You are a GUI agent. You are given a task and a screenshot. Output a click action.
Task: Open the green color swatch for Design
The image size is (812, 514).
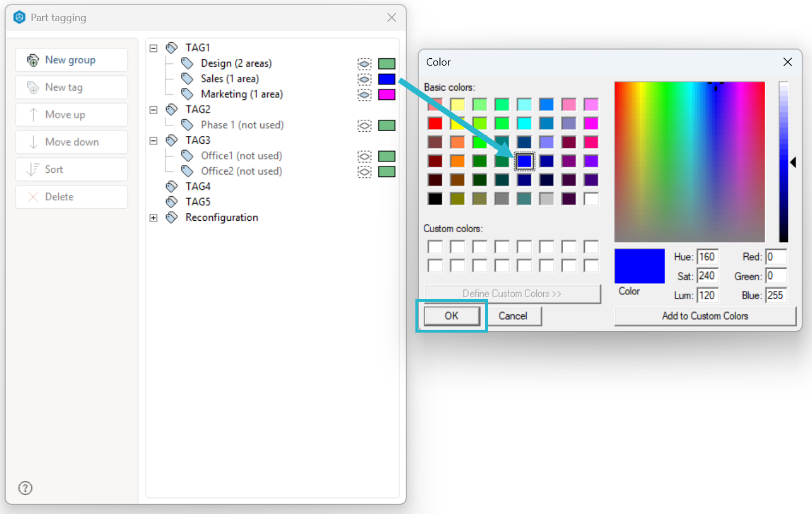(x=387, y=64)
